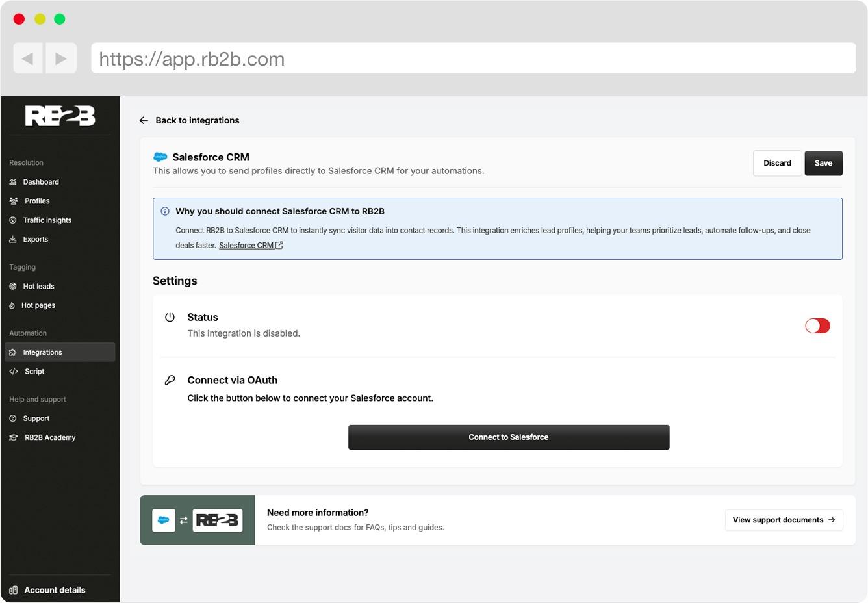Viewport: 868px width, 603px height.
Task: Click the RB2B Academy graduation cap icon
Action: (x=14, y=437)
